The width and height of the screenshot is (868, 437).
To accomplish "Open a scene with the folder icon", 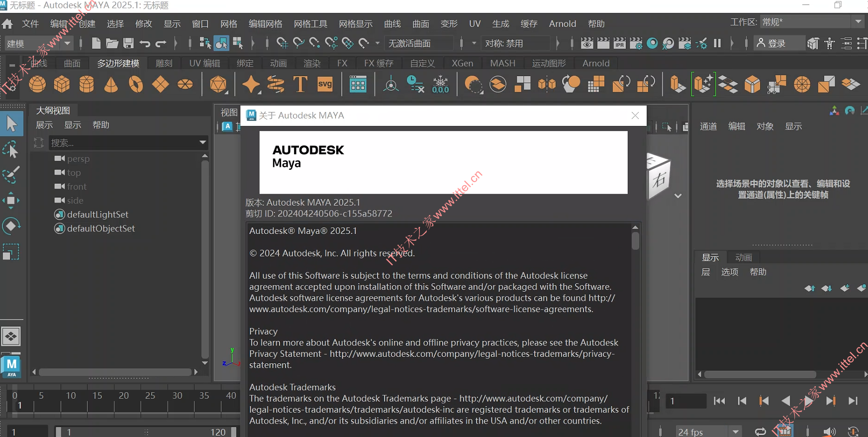I will 112,43.
